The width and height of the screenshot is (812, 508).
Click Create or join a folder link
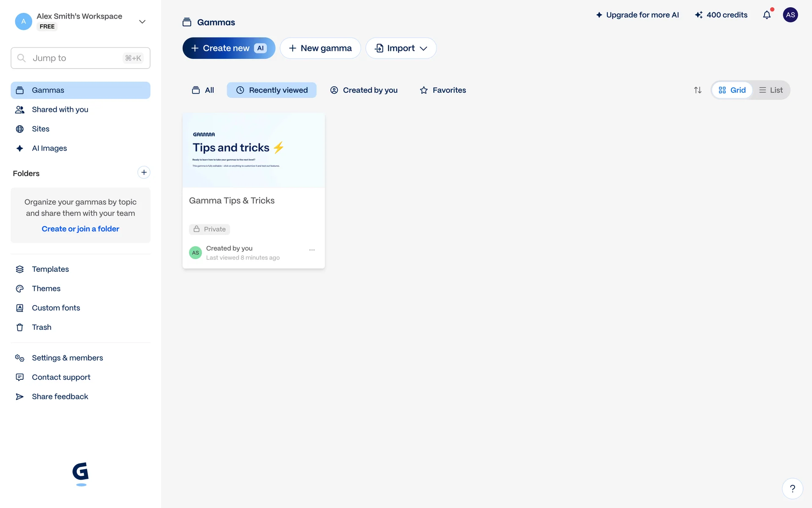tap(80, 229)
